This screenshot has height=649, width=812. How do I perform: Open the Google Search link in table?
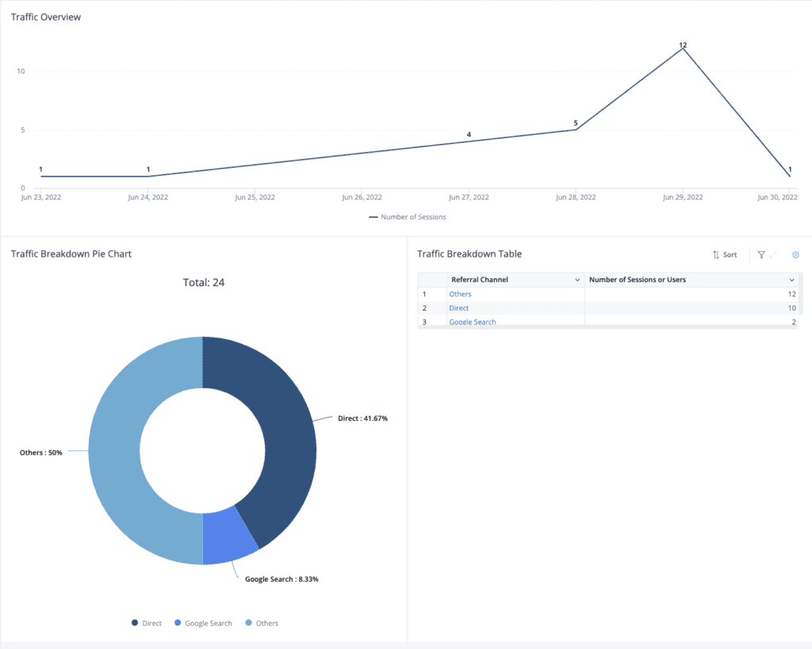tap(473, 322)
